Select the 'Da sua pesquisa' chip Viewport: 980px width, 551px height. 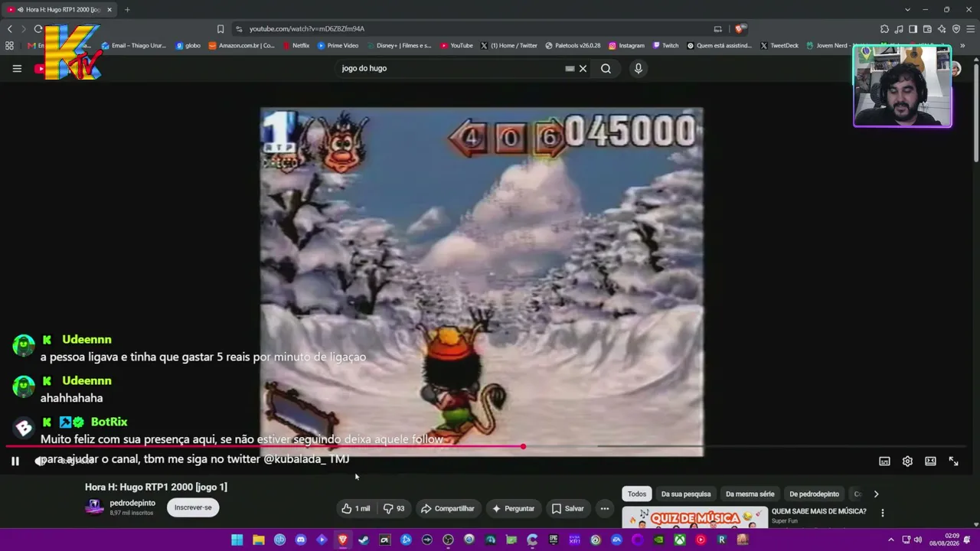click(x=686, y=494)
